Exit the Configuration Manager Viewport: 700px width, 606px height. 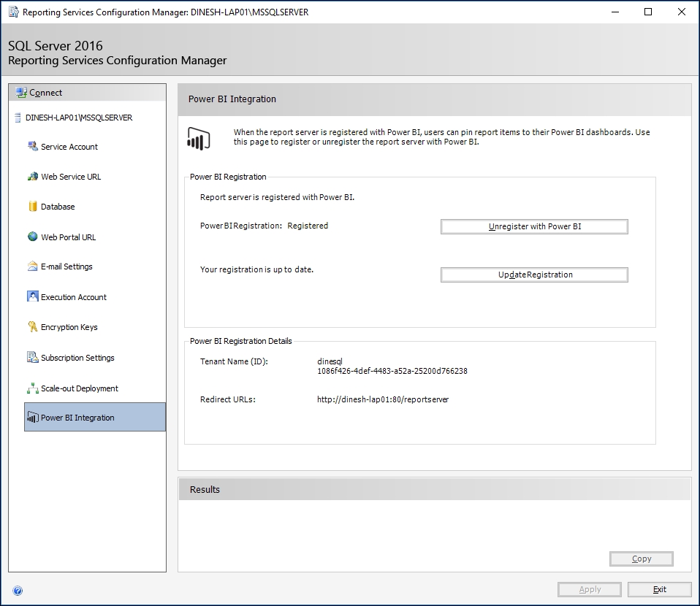click(659, 589)
